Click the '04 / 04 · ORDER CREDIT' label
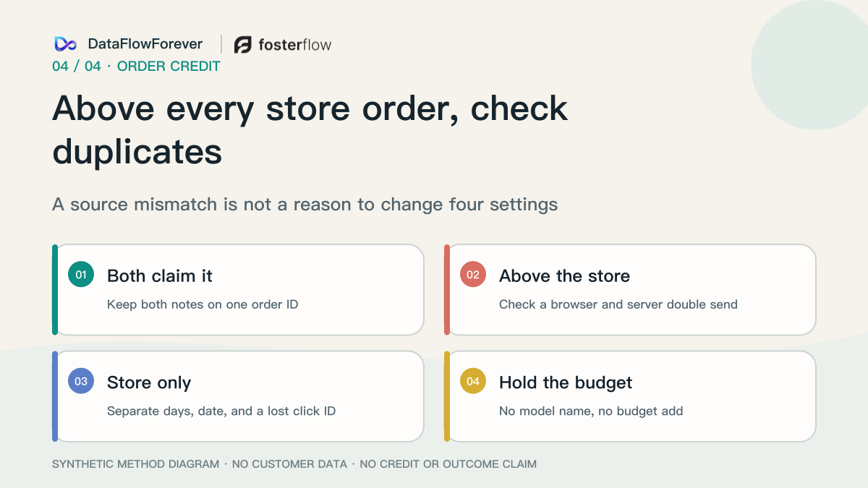Viewport: 868px width, 488px height. point(136,67)
